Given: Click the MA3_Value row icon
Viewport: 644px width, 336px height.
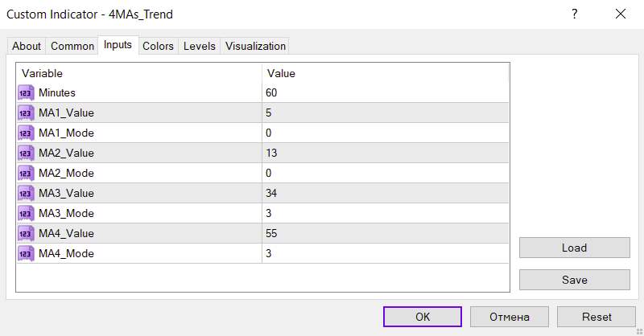Looking at the screenshot, I should coord(25,193).
